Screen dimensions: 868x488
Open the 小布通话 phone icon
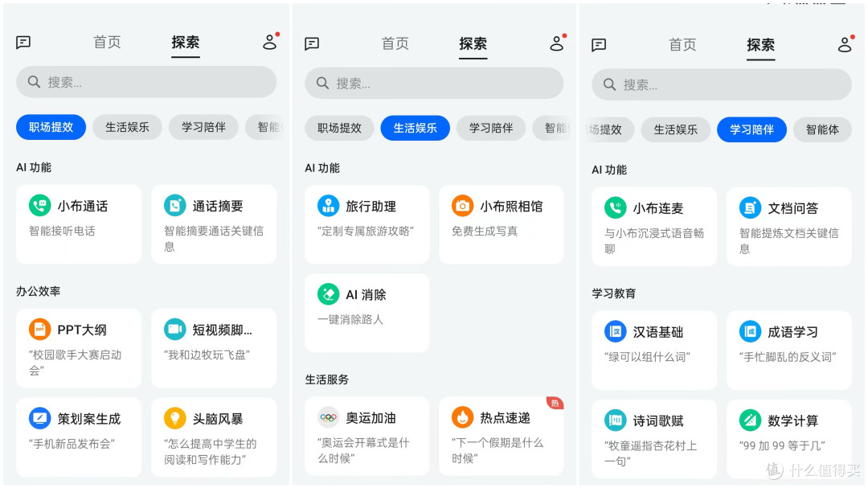tap(40, 206)
